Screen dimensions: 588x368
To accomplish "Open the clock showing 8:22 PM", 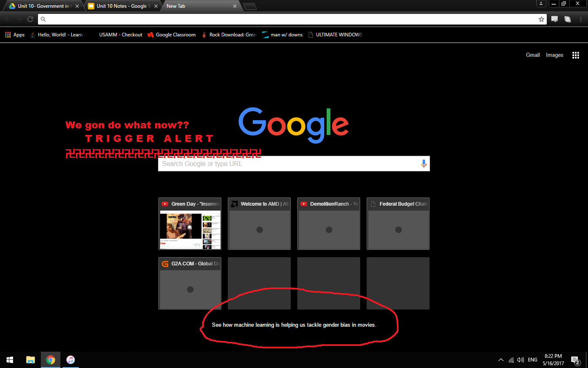I will click(x=553, y=360).
